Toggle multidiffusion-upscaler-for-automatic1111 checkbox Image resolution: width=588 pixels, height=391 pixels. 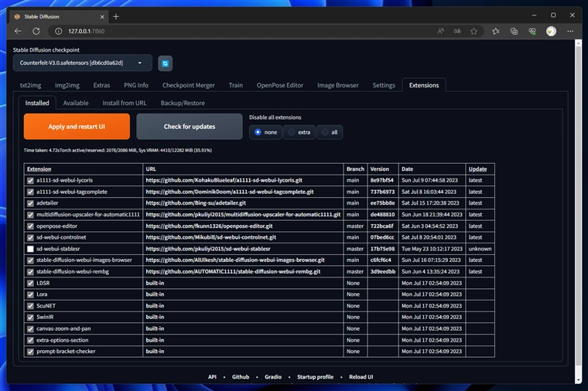tap(30, 215)
